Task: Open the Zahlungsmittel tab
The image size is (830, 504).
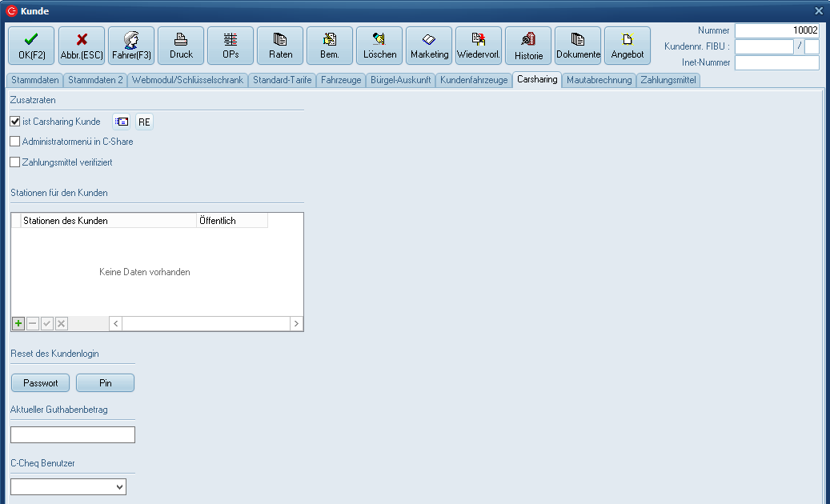Action: click(x=668, y=80)
